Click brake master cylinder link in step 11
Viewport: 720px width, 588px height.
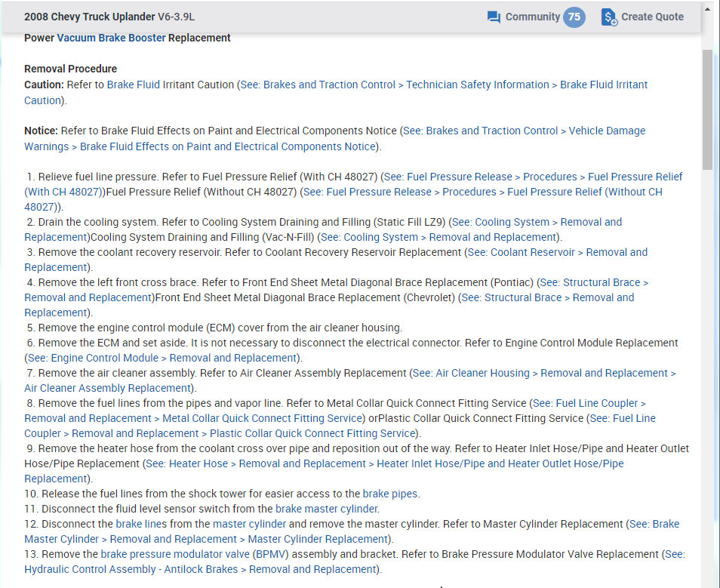click(327, 509)
